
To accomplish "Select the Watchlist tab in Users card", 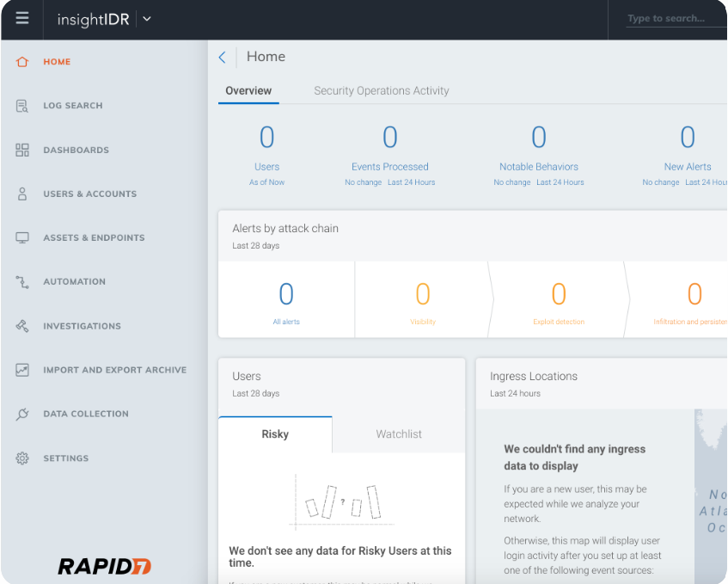I will click(399, 434).
